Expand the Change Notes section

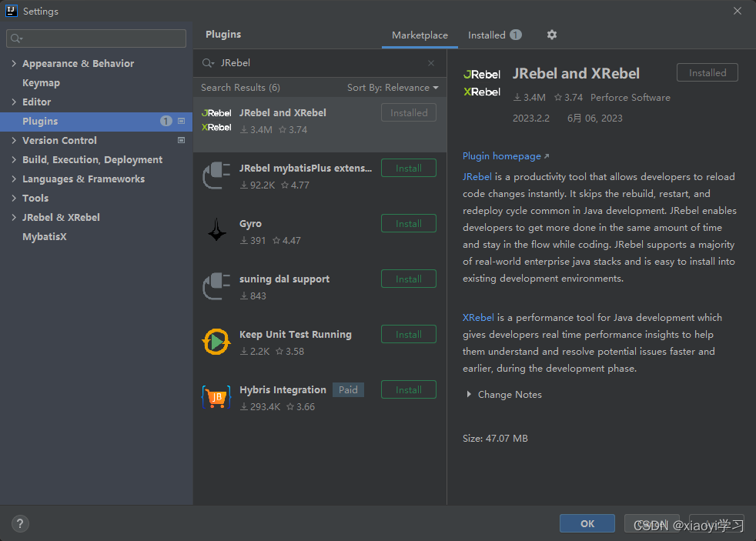point(469,394)
